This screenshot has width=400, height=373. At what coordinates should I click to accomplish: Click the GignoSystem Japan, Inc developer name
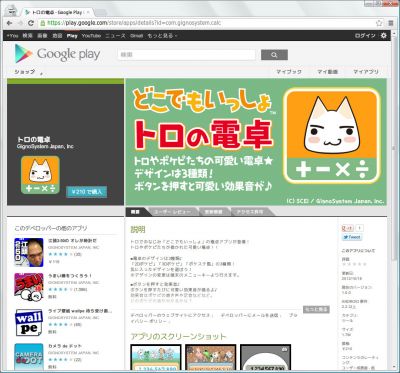[x=45, y=147]
